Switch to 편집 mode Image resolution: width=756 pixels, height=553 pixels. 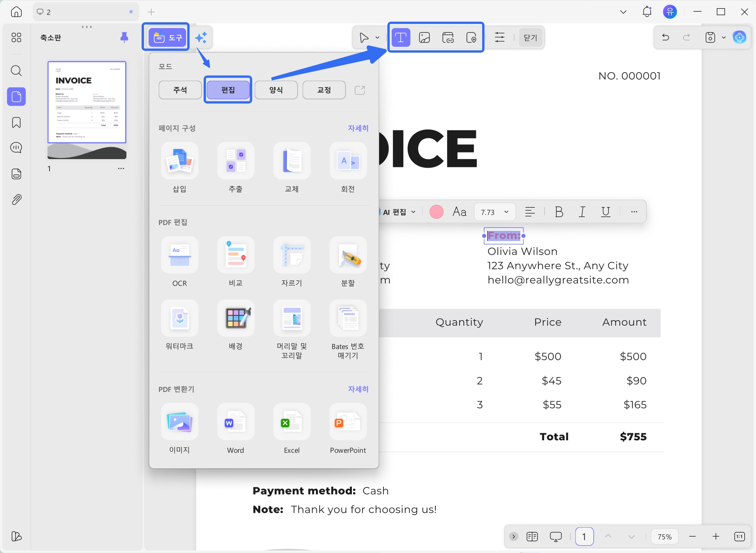click(228, 90)
